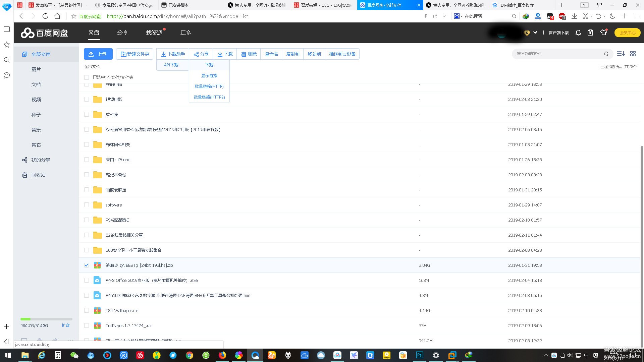Click the skin shirt icon
This screenshot has width=644, height=362.
click(x=603, y=33)
